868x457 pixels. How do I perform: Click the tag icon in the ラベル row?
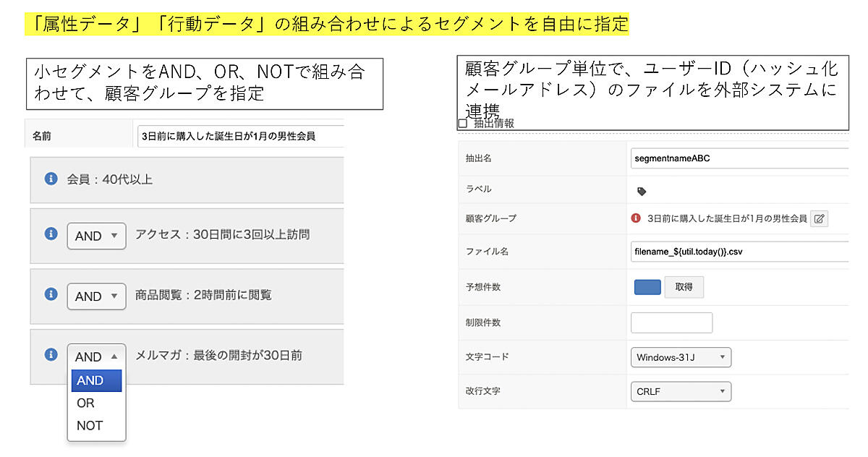click(642, 192)
